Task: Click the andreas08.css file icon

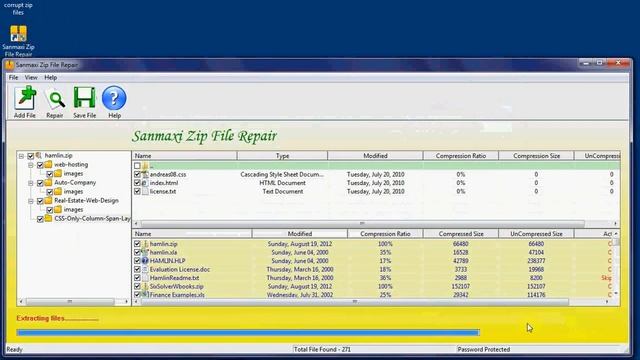Action: tap(145, 174)
